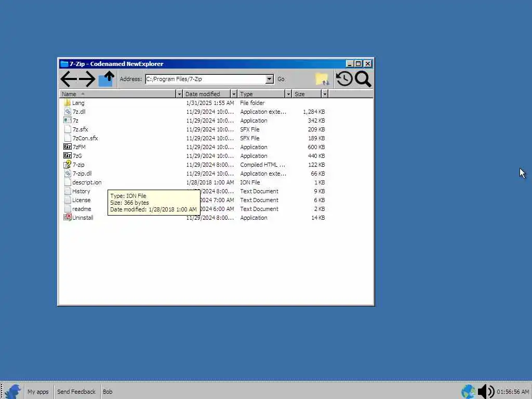Go forward with the right arrow
Viewport: 532px width, 399px height.
87,79
